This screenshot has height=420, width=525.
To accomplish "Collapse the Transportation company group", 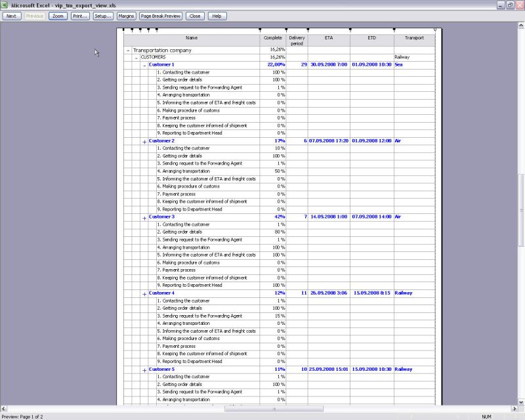I will click(x=128, y=51).
